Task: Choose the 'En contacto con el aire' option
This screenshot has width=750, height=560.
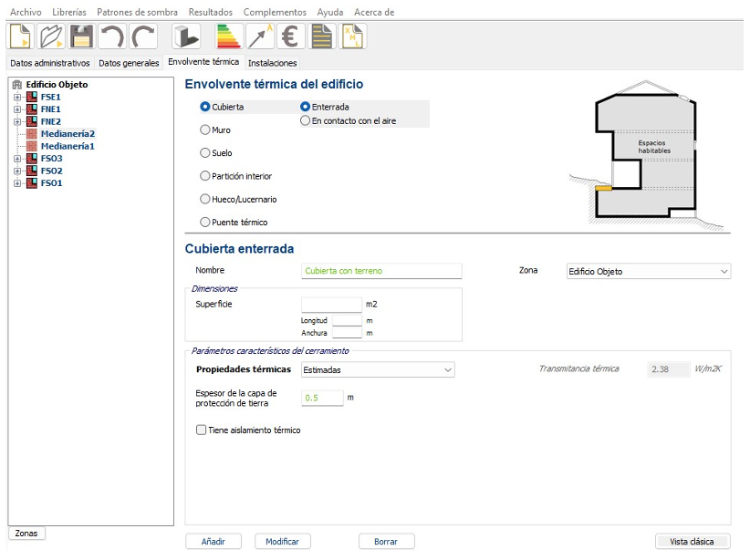Action: (x=306, y=120)
